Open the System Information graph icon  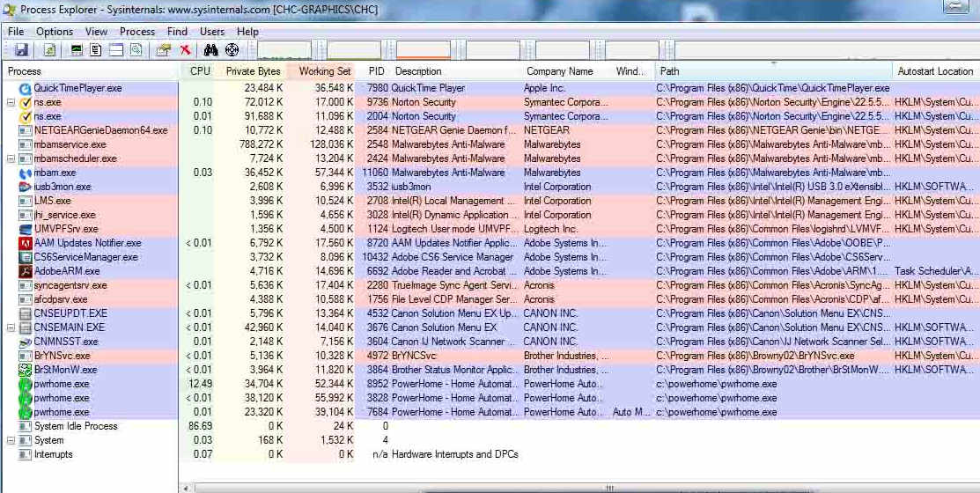[77, 50]
